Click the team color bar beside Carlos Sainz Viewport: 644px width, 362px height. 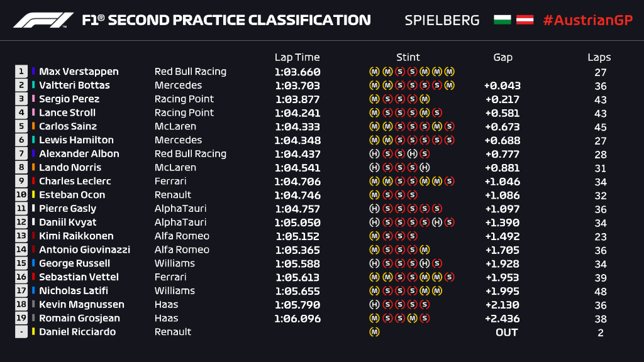coord(34,126)
